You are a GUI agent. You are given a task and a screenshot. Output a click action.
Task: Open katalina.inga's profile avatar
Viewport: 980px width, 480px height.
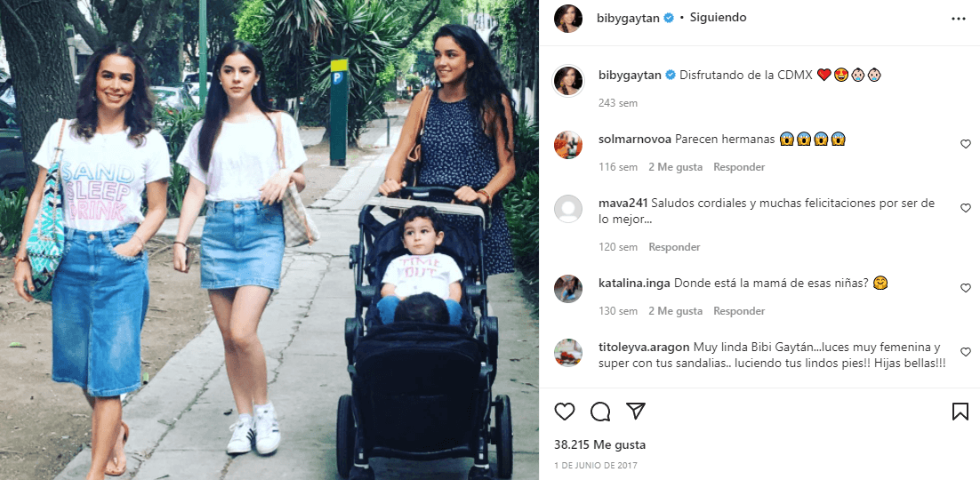568,289
